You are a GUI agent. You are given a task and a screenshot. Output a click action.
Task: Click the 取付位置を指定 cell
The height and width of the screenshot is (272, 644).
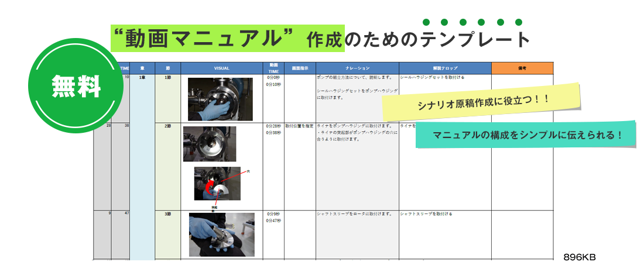coord(300,126)
